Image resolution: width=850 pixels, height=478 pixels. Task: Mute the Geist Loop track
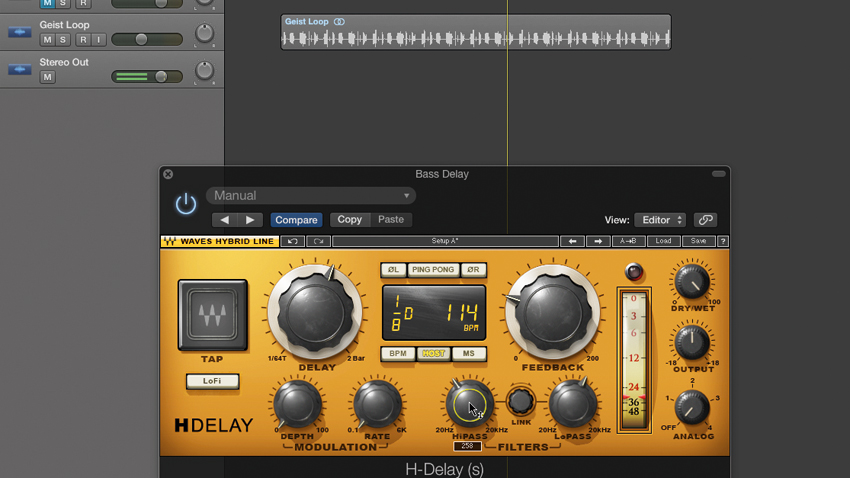coord(47,40)
